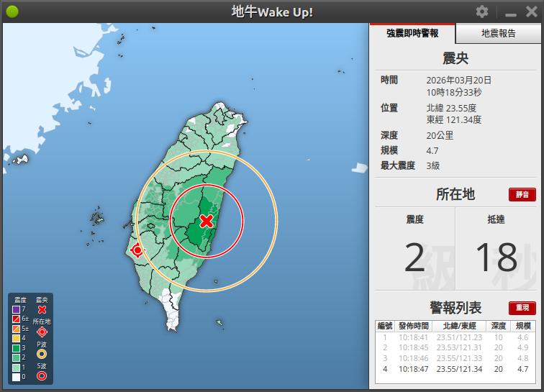The width and height of the screenshot is (544, 392).
Task: Click the longitude text 東經 121.34度
Action: click(x=454, y=119)
